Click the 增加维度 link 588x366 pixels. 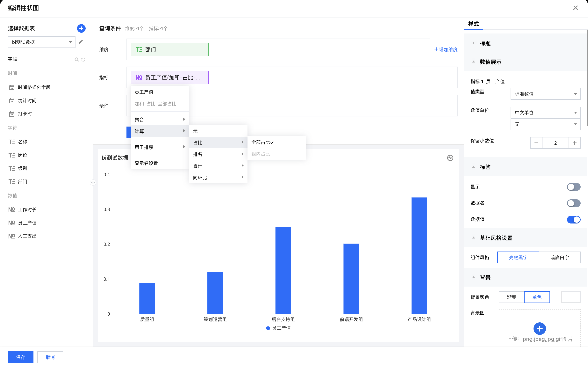[x=446, y=49]
